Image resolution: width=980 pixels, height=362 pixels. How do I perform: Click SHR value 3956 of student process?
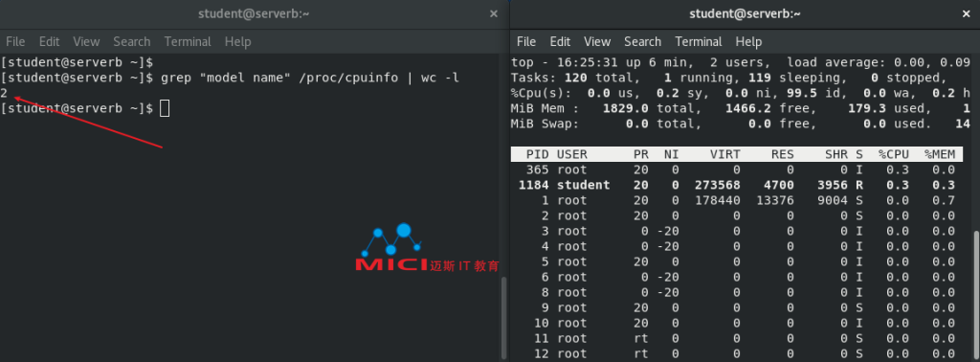point(833,185)
